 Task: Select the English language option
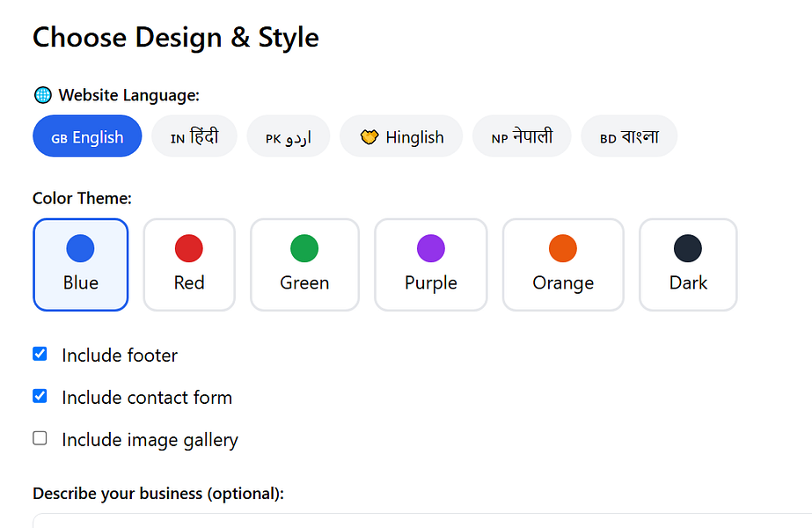point(87,136)
